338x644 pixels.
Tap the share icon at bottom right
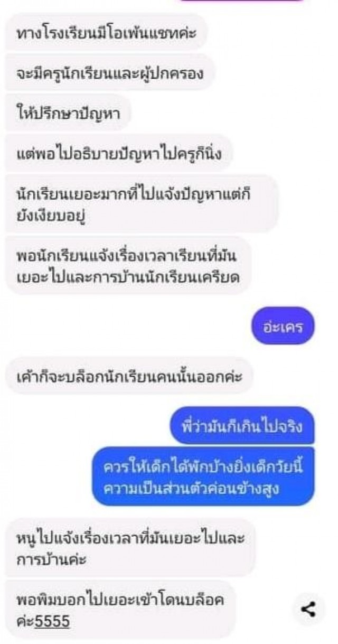coord(308,609)
